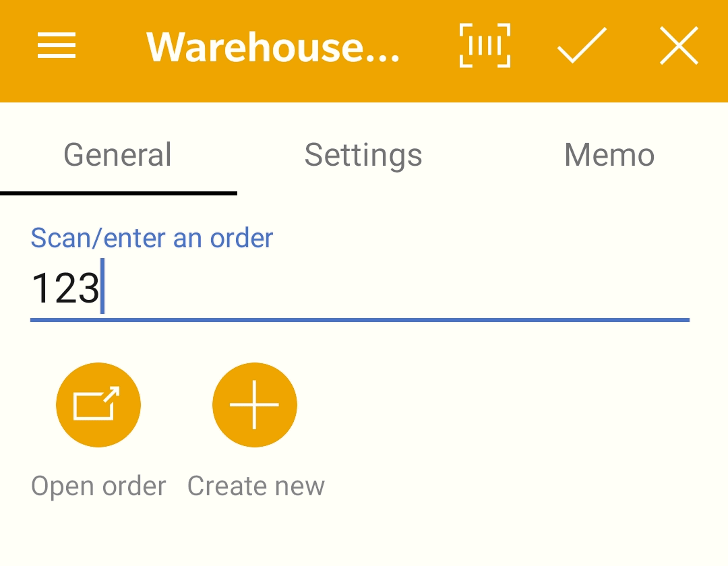The width and height of the screenshot is (728, 566).
Task: Select the black underline indicator below General
Action: tap(119, 193)
